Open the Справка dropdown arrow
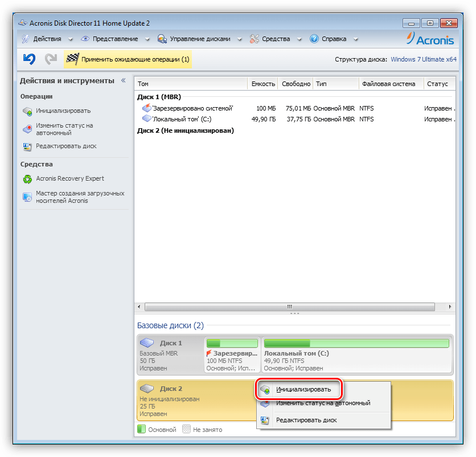The width and height of the screenshot is (476, 457). 356,39
